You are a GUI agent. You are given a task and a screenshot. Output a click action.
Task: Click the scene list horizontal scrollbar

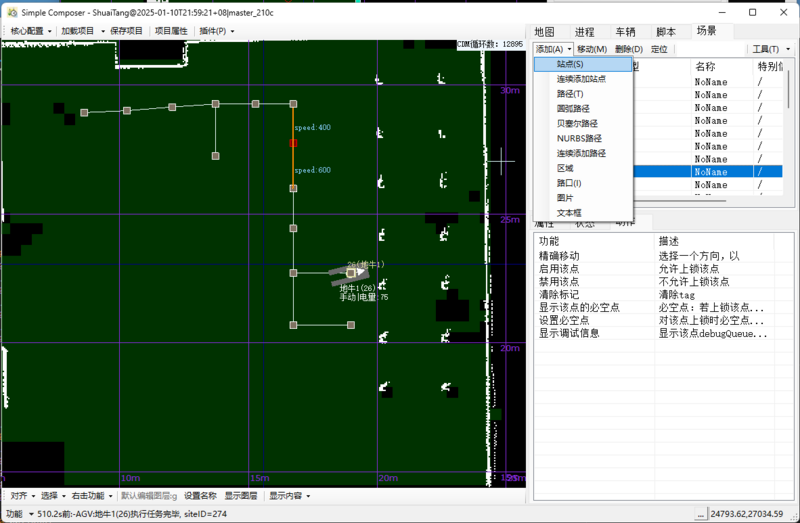point(679,201)
